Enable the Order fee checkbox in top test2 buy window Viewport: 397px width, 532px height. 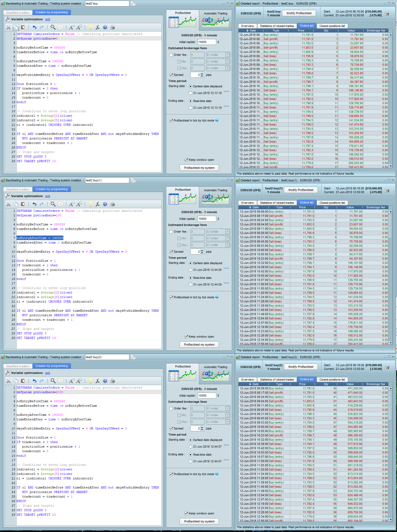coord(171,55)
